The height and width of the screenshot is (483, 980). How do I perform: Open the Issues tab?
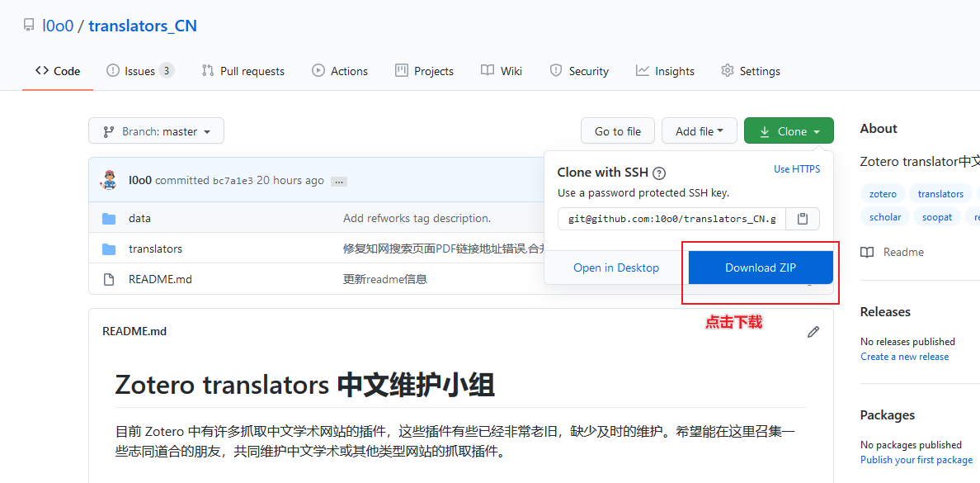(140, 71)
